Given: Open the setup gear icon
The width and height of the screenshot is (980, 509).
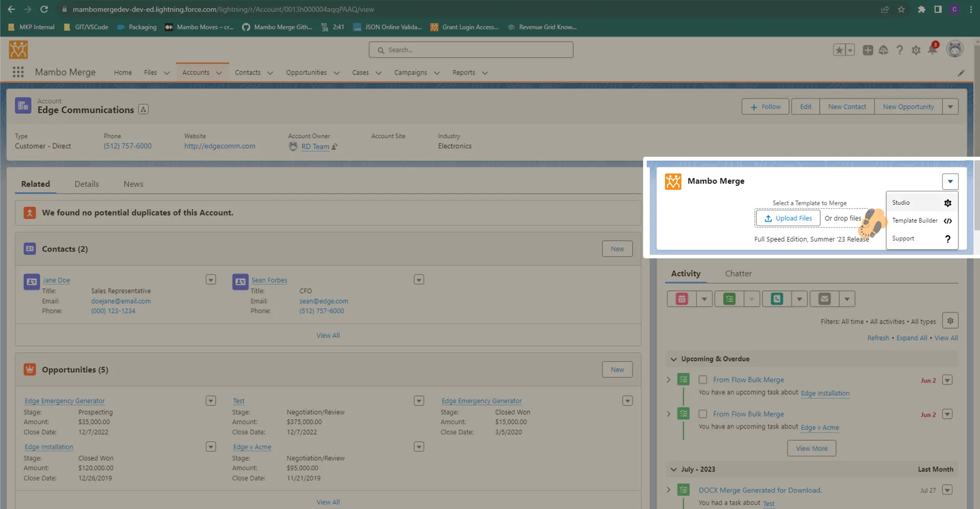Looking at the screenshot, I should 916,50.
